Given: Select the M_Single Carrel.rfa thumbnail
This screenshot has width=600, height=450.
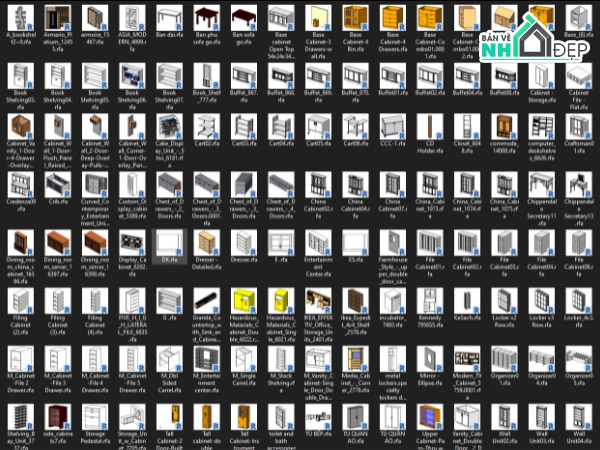Looking at the screenshot, I should (x=245, y=359).
